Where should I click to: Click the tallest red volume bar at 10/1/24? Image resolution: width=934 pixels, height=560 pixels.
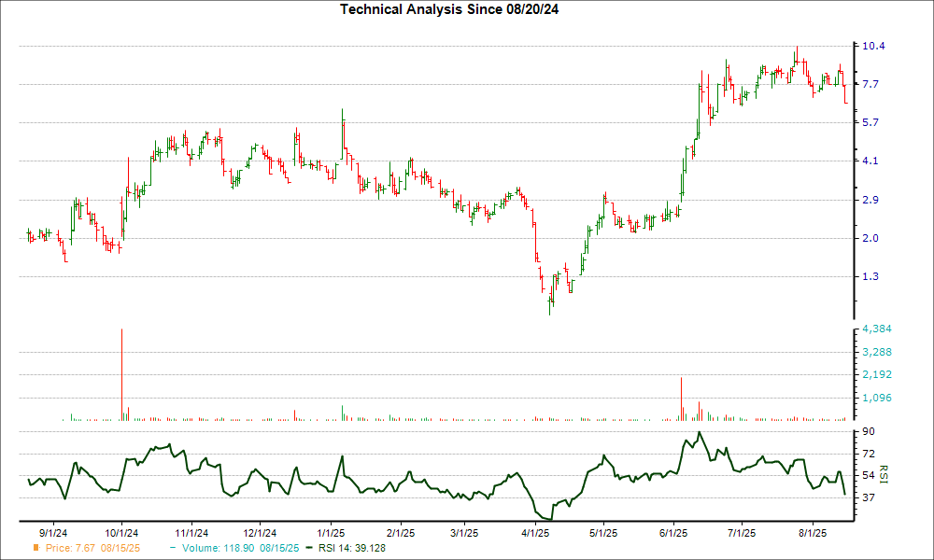[x=121, y=374]
